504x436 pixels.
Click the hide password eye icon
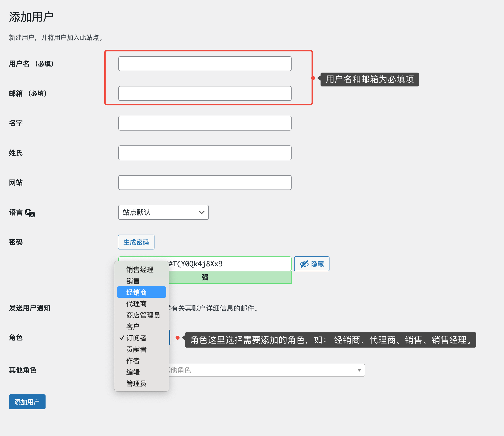304,264
